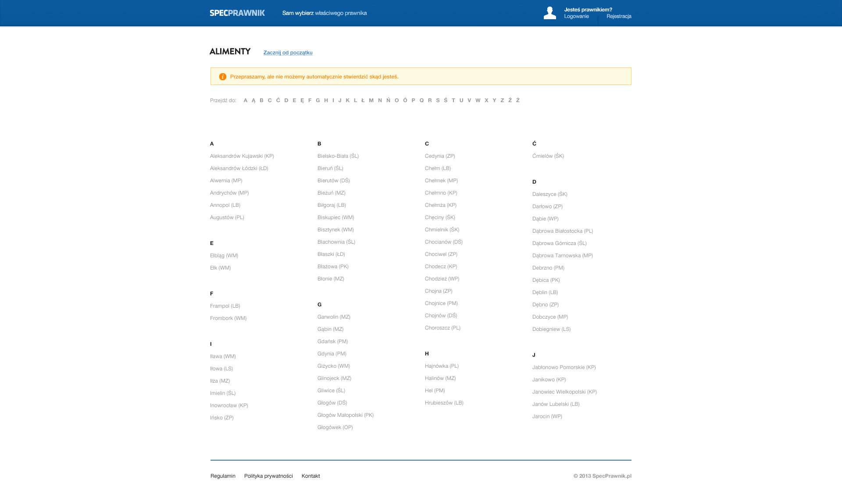842x504 pixels.
Task: Select Hajnówka (PL)
Action: [442, 366]
